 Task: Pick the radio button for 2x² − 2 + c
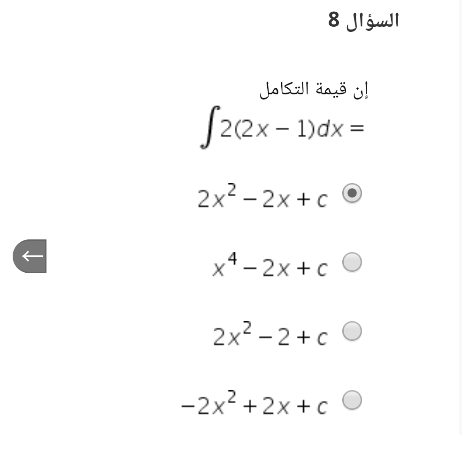352,331
